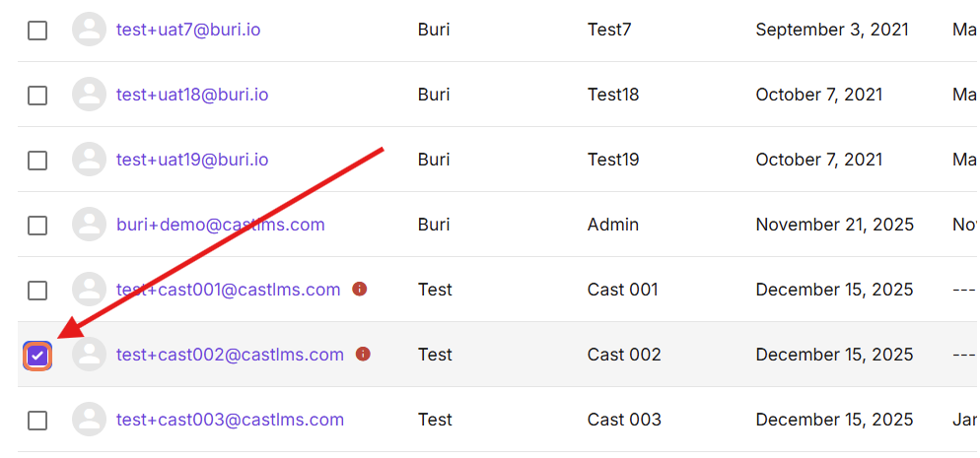Check the box for test+uat18@buri.io
Viewport: 980px width, 458px height.
(37, 96)
